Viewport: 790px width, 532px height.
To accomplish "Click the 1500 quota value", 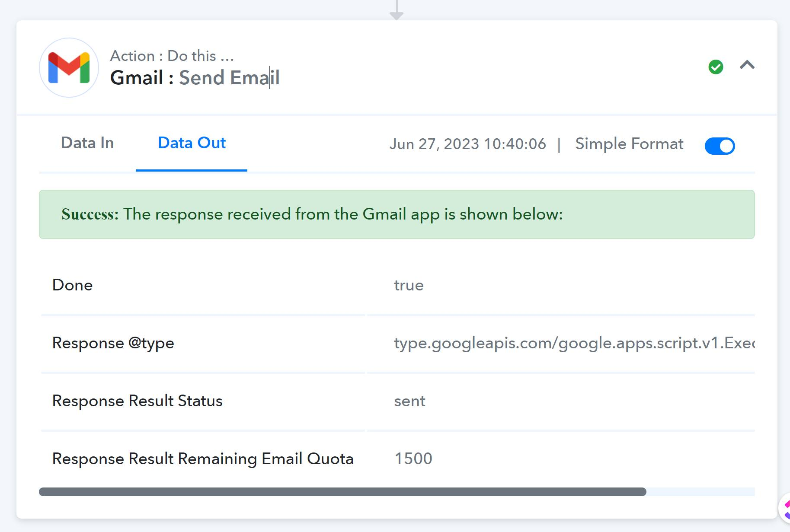I will point(413,459).
